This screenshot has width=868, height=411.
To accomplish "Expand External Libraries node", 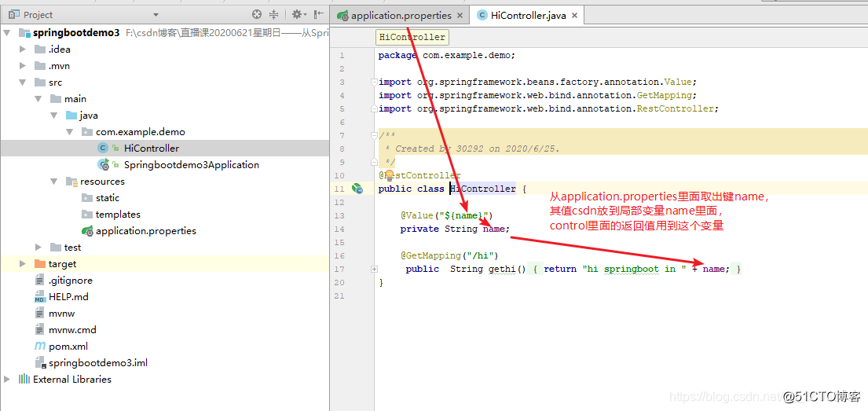I will [6, 380].
